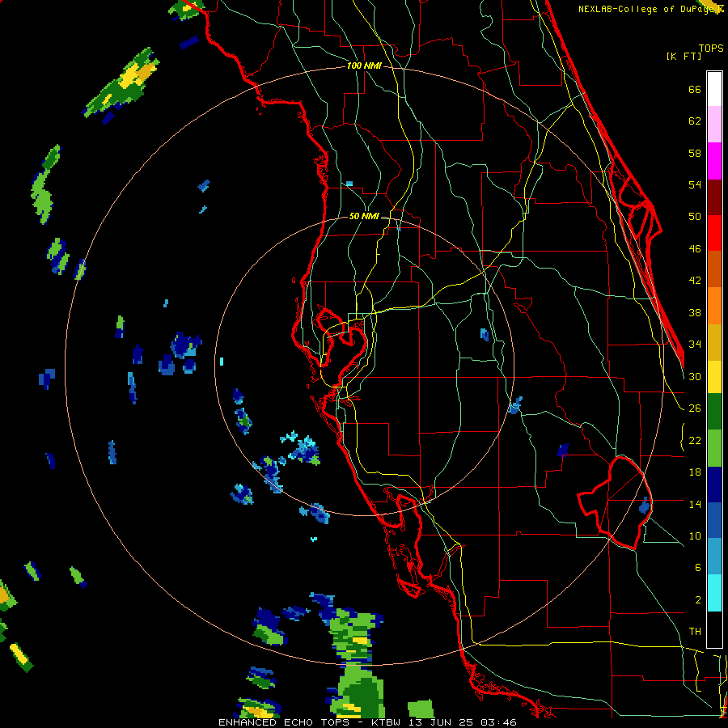Select the gold swatch near 34
728x728 pixels.
714,342
